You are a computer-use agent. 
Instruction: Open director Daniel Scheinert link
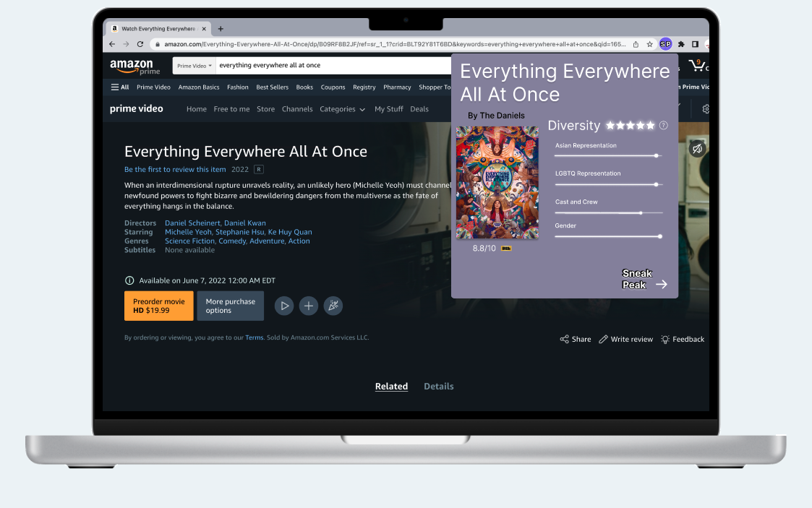click(x=192, y=223)
